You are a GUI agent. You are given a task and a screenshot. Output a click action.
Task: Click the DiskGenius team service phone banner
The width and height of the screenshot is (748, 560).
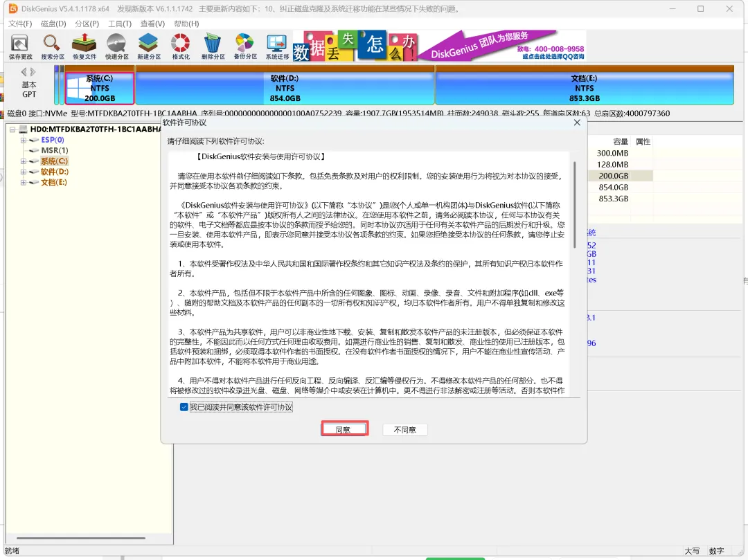click(x=502, y=46)
